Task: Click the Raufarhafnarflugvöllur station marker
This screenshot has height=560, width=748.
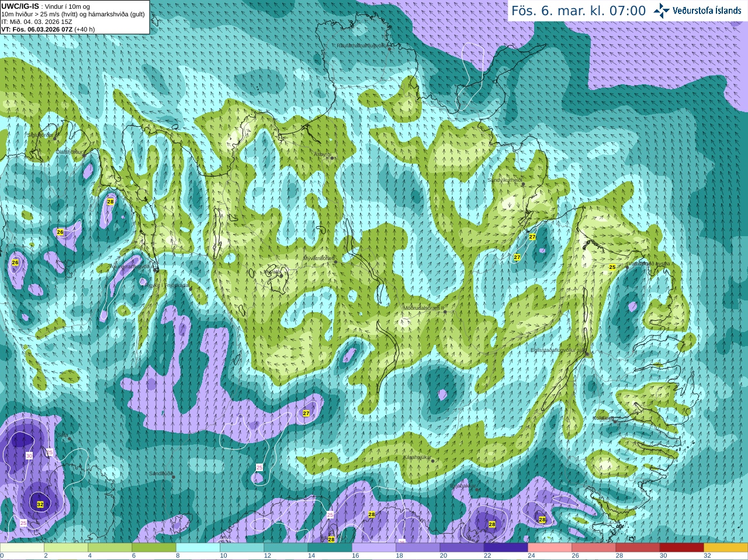Action: pos(390,49)
